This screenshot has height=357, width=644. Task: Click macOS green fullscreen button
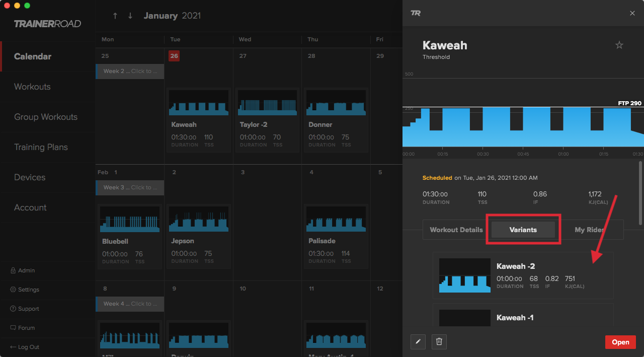(27, 6)
